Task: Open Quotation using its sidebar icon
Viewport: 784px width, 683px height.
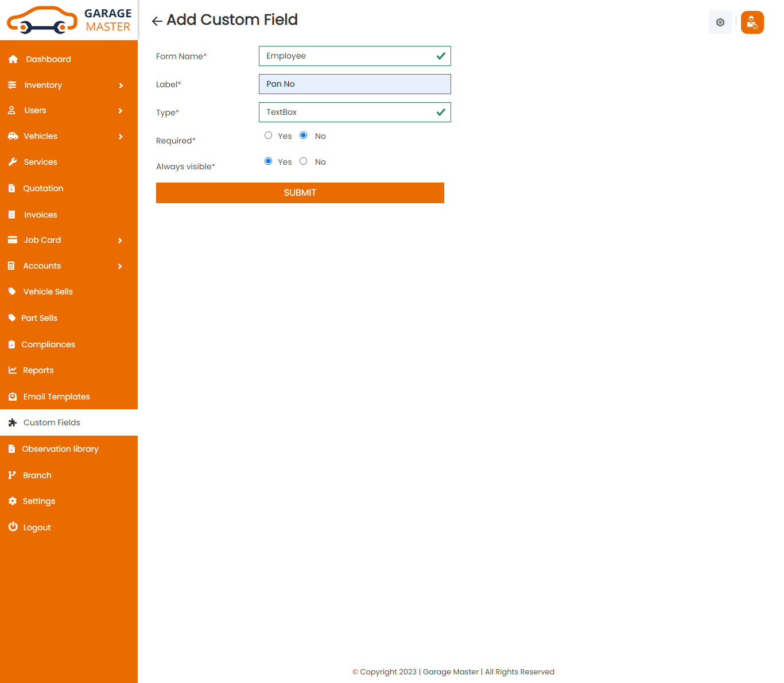Action: [x=13, y=188]
